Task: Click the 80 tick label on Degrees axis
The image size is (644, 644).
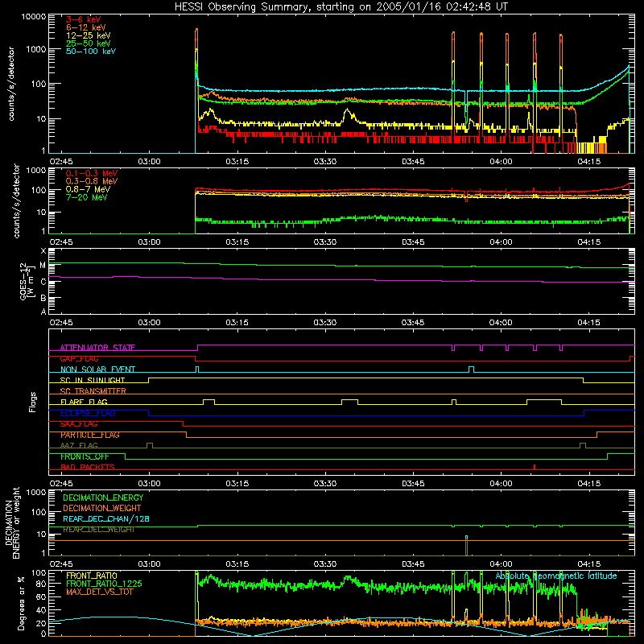Action: [41, 584]
